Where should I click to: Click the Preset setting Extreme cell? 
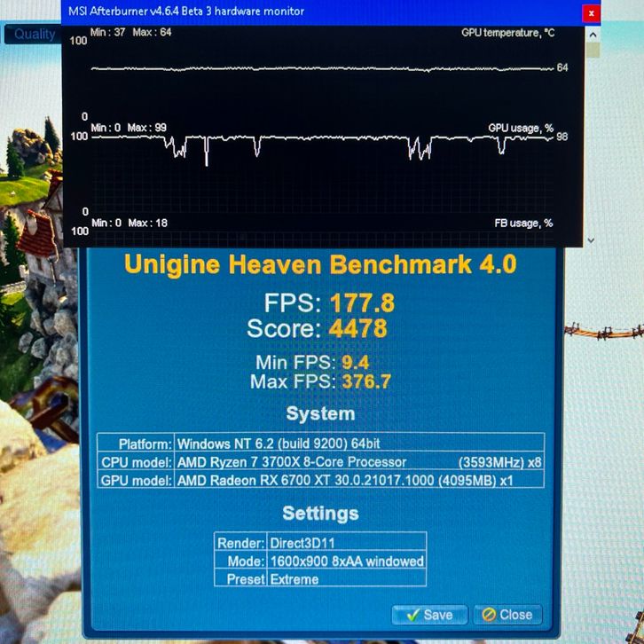pos(294,578)
